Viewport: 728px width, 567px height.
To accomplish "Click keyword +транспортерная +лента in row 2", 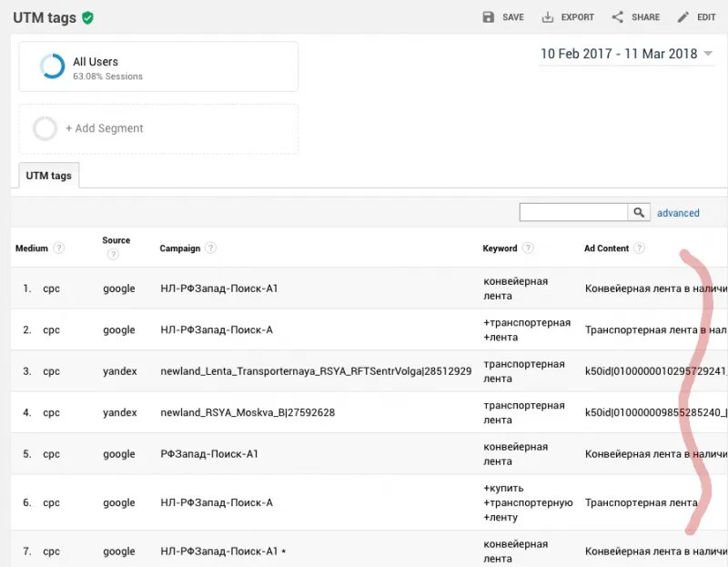I will coord(527,329).
